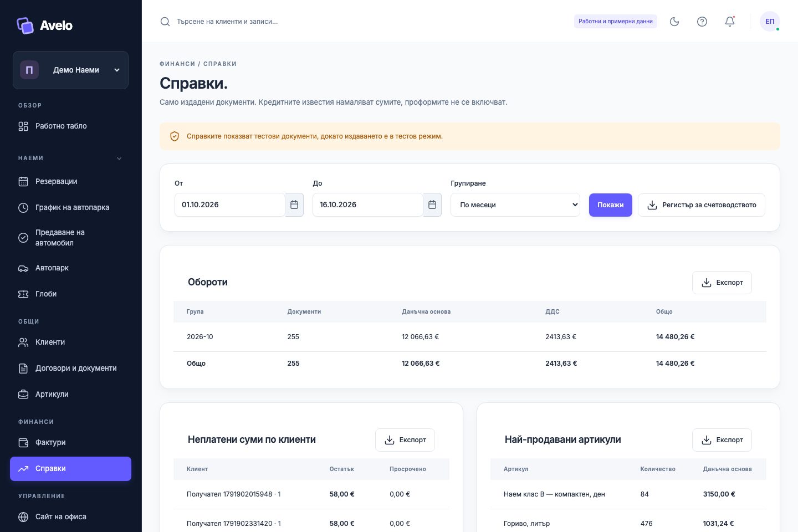Open the calendar picker for До date
798x532 pixels.
tap(432, 205)
